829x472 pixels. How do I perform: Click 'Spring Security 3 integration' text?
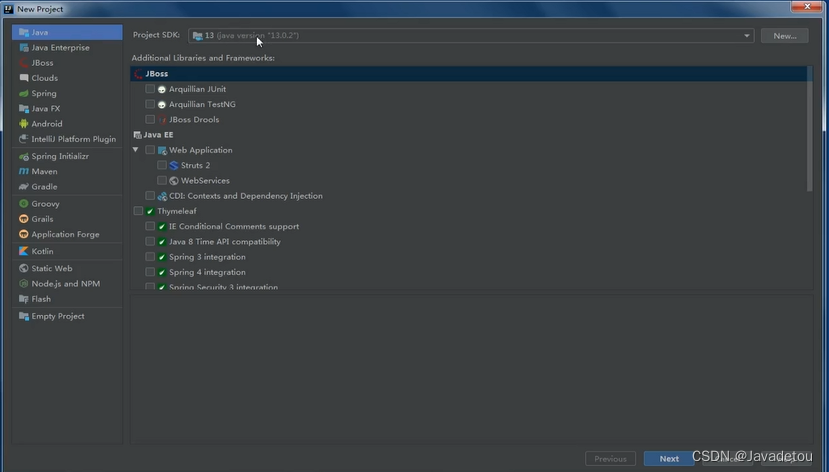(x=223, y=288)
